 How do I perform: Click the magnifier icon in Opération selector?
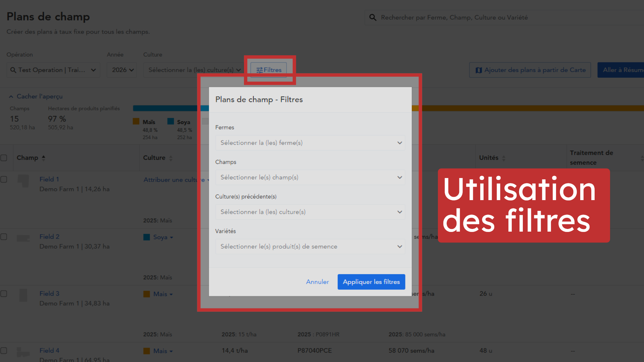pos(13,70)
